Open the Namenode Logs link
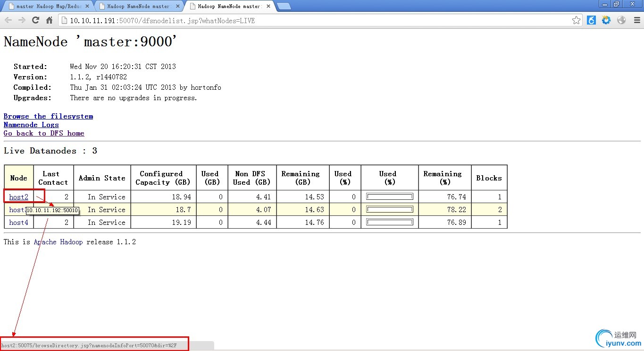Viewport: 644px width, 351px height. [31, 125]
